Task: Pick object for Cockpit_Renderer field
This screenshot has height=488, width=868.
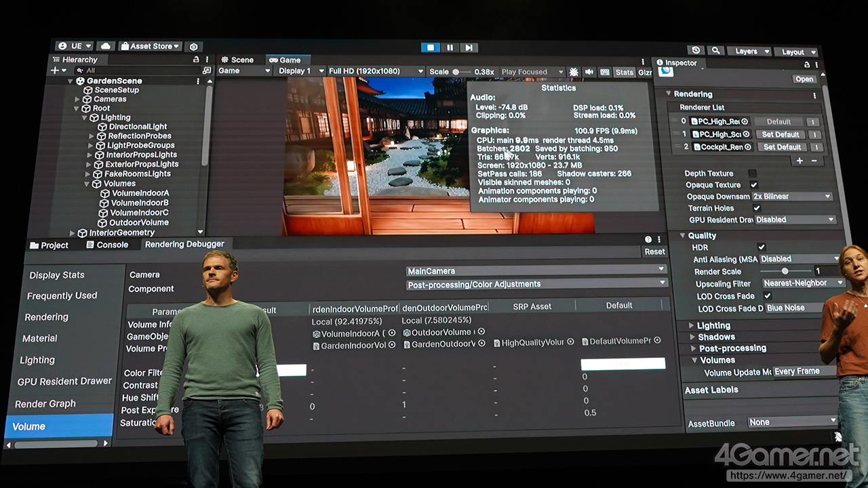Action: pos(748,147)
